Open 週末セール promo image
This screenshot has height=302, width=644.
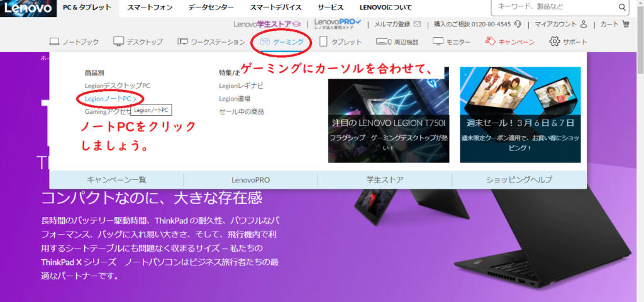coord(520,115)
